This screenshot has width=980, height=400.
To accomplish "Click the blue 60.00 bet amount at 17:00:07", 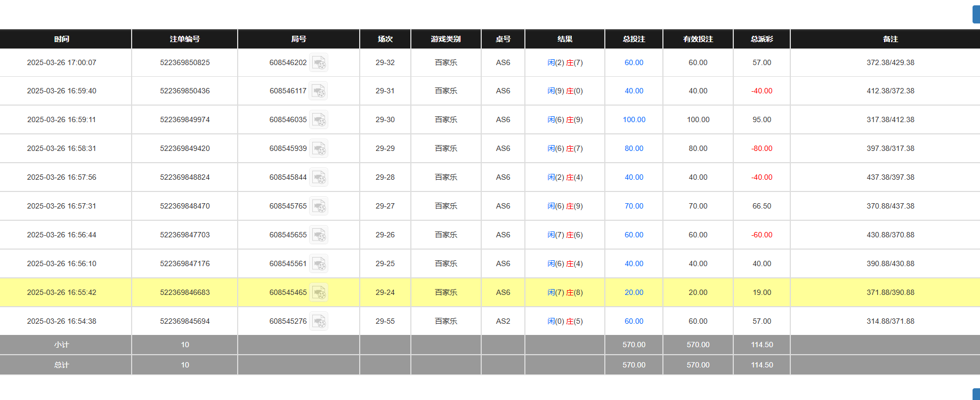I will pos(634,62).
